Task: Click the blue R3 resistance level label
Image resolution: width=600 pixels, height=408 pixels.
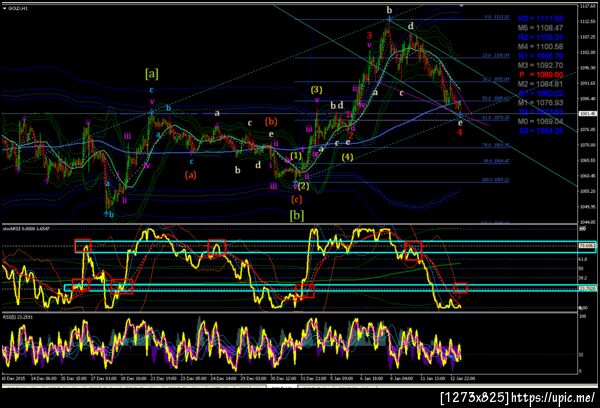Action: coord(540,18)
